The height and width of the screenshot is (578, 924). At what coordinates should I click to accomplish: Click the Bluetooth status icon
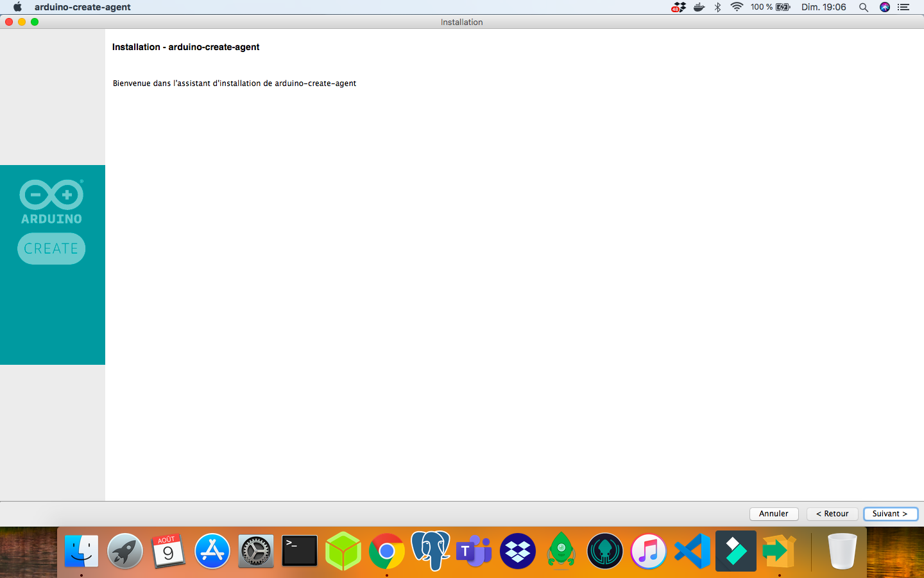[x=718, y=7]
